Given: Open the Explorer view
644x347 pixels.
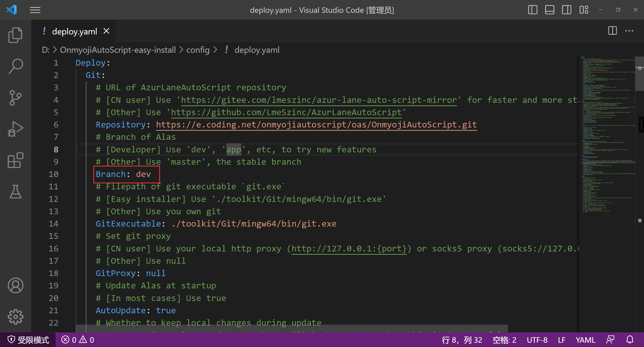Looking at the screenshot, I should pyautogui.click(x=15, y=35).
